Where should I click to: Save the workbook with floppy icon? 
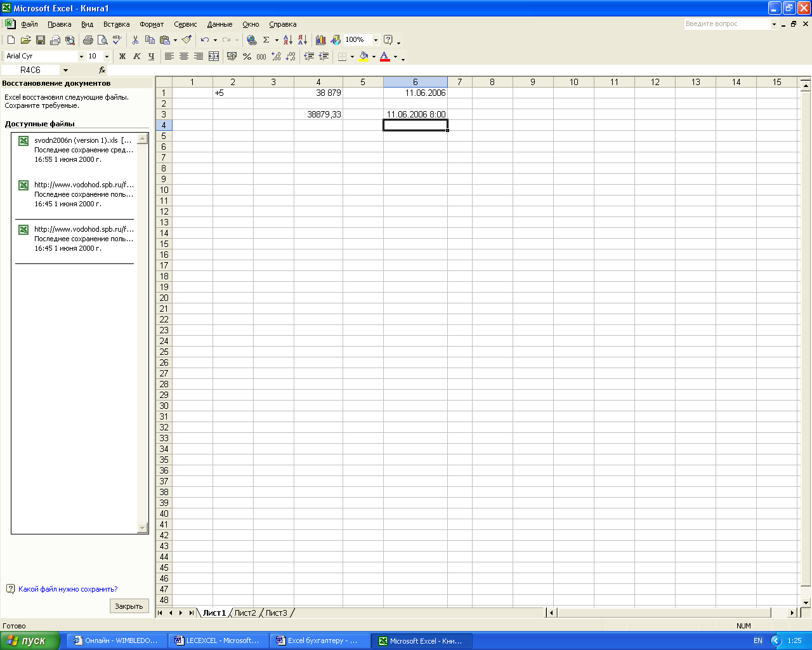[40, 40]
